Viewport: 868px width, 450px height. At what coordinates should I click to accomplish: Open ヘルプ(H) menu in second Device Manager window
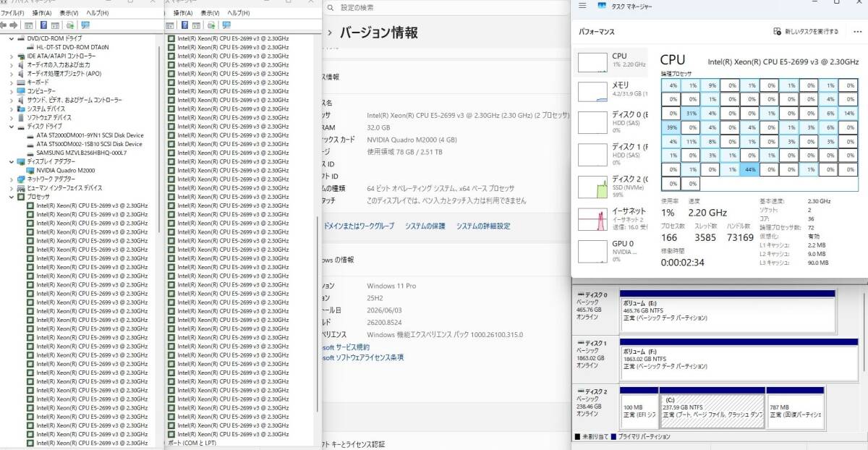click(x=238, y=13)
